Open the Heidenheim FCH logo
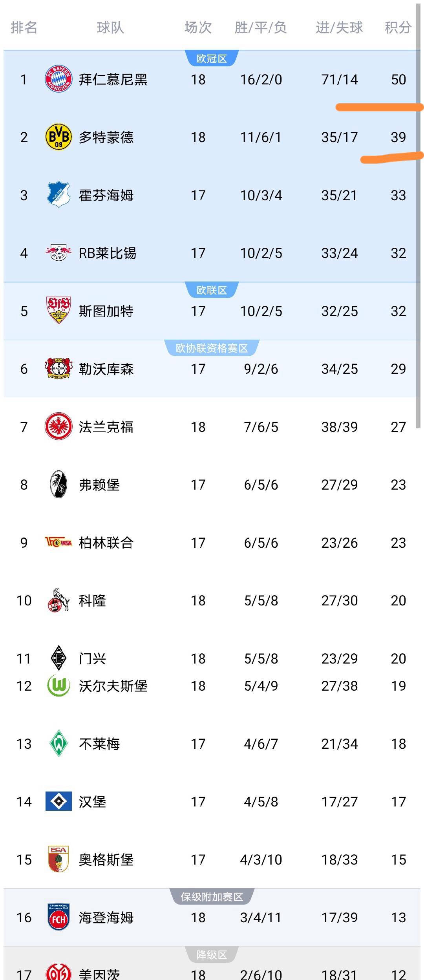Image resolution: width=424 pixels, height=980 pixels. pyautogui.click(x=58, y=917)
